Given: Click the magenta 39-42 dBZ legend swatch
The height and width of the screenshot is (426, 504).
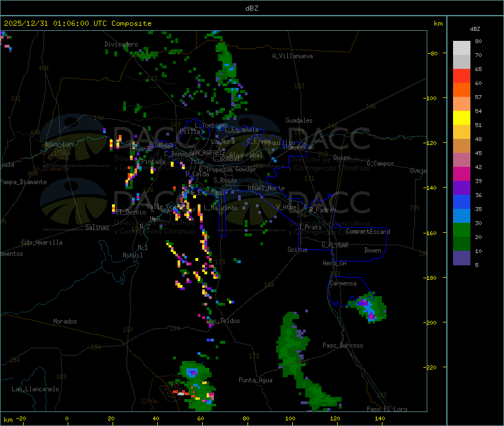Looking at the screenshot, I should pyautogui.click(x=461, y=174).
